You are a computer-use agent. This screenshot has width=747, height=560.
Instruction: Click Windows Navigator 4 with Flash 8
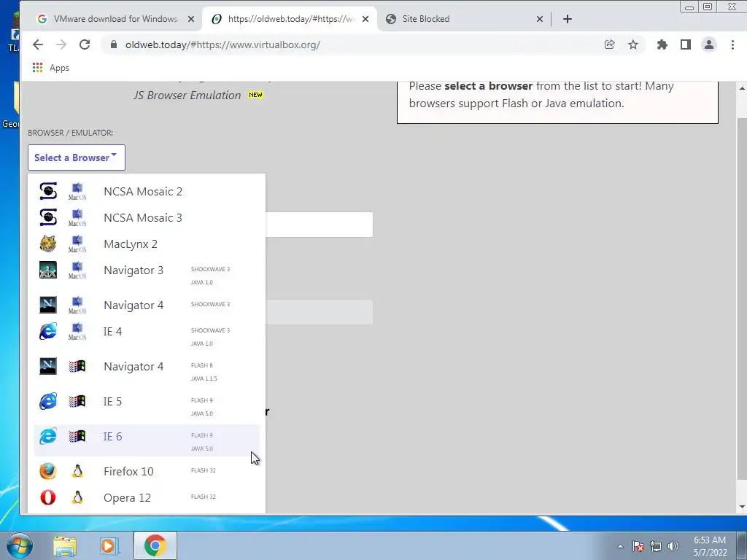147,371
